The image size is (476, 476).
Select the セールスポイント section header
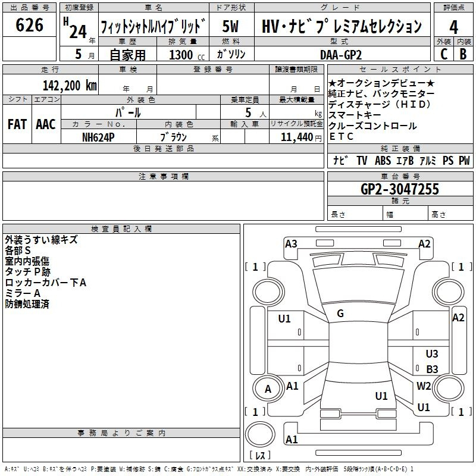(400, 70)
